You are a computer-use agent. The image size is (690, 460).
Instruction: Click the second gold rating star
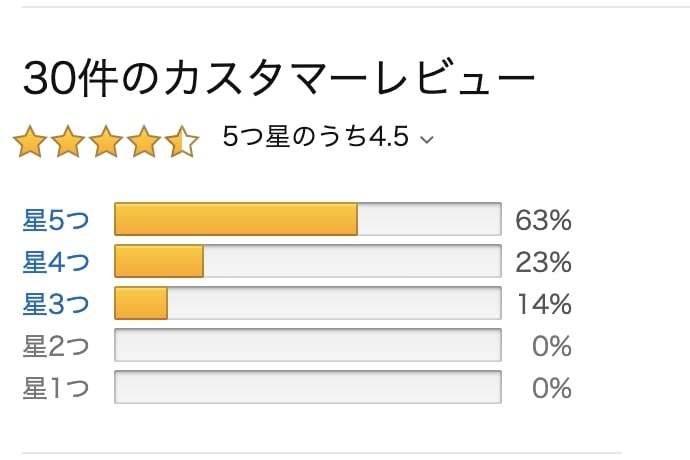coord(68,141)
